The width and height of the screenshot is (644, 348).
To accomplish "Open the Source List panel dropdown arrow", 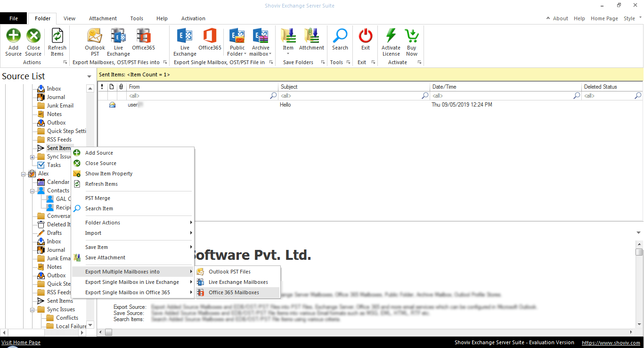I will click(90, 76).
